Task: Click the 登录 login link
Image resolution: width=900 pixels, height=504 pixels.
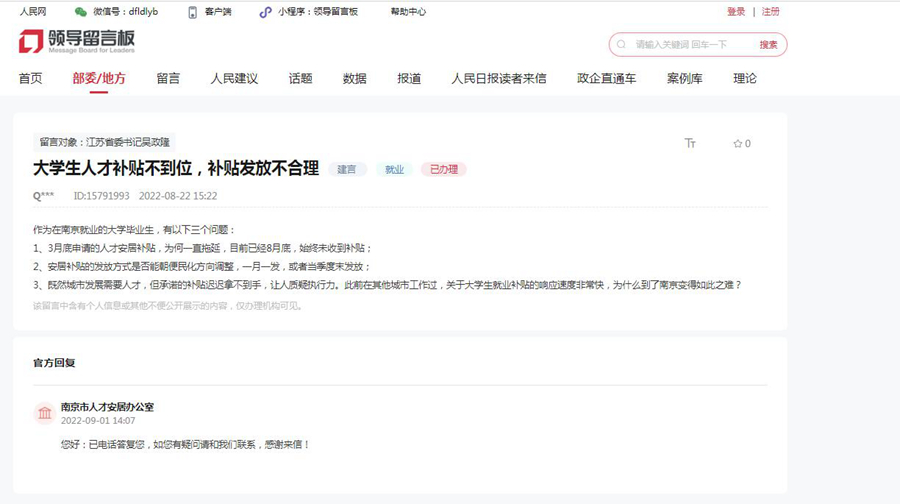Action: [x=736, y=12]
